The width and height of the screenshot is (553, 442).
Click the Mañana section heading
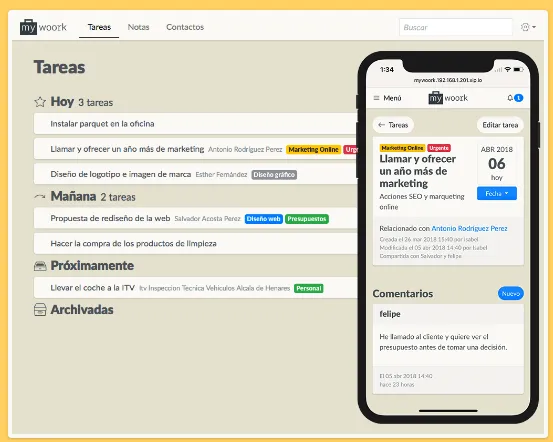point(73,196)
